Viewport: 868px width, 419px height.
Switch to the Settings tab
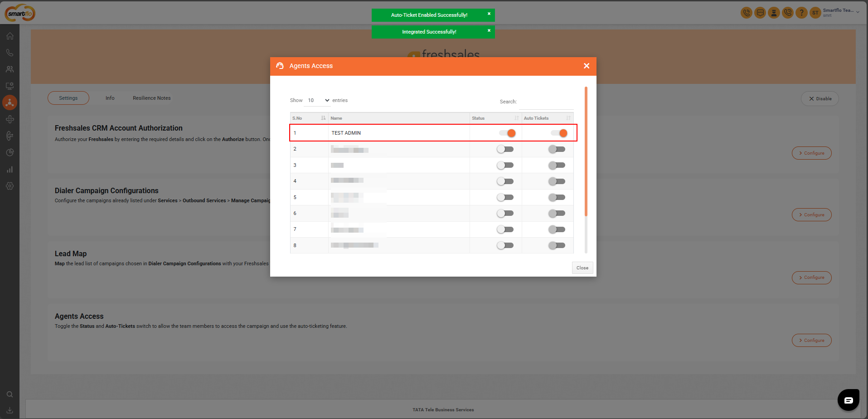(x=68, y=98)
